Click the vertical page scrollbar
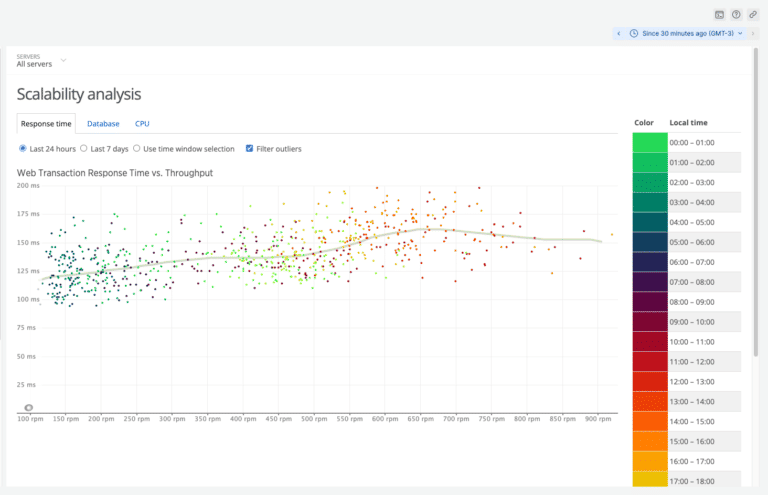Viewport: 768px width, 495px height. [756, 202]
